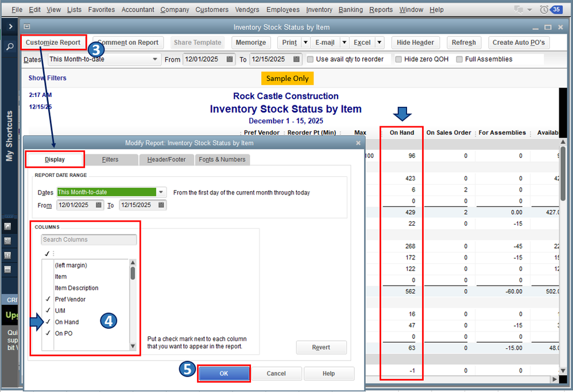Click the Comment on Report button
The height and width of the screenshot is (392, 573).
pos(128,42)
